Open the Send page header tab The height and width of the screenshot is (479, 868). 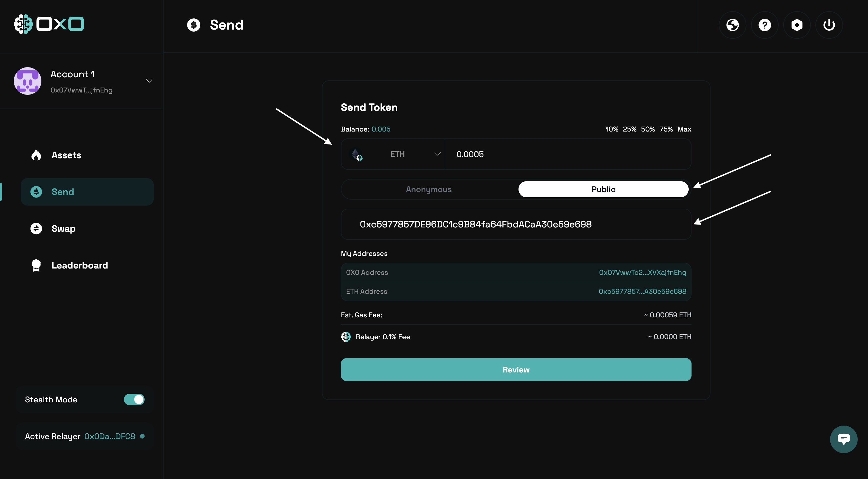[x=215, y=25]
